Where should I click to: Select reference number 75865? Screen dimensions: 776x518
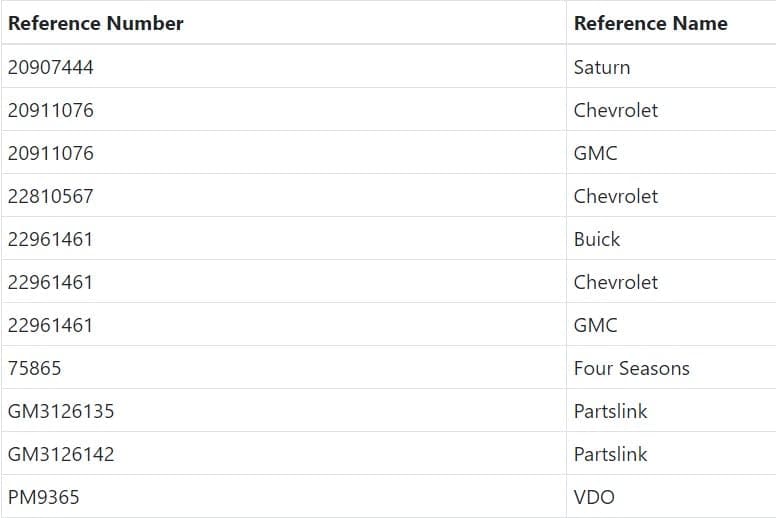click(x=35, y=368)
